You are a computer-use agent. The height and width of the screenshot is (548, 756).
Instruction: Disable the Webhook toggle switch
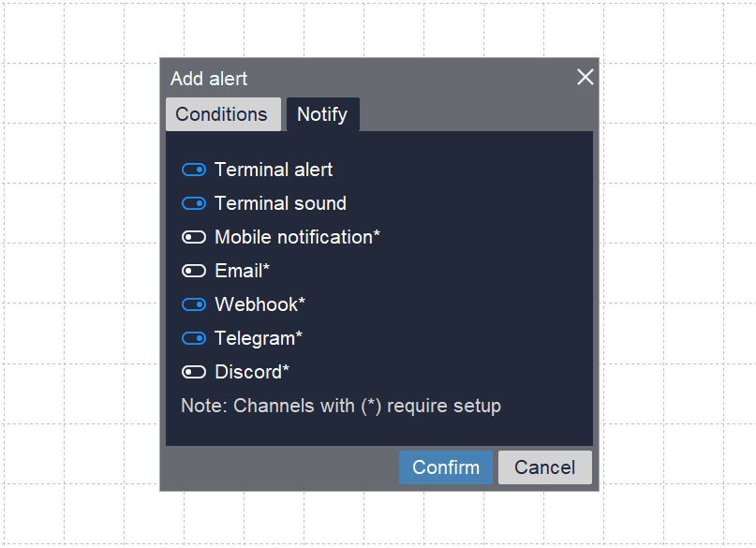point(194,304)
